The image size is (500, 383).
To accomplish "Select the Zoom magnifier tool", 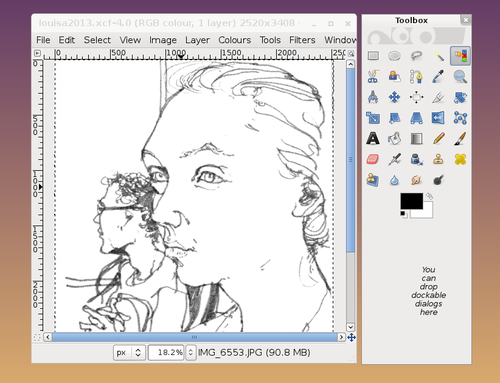I will (x=460, y=76).
